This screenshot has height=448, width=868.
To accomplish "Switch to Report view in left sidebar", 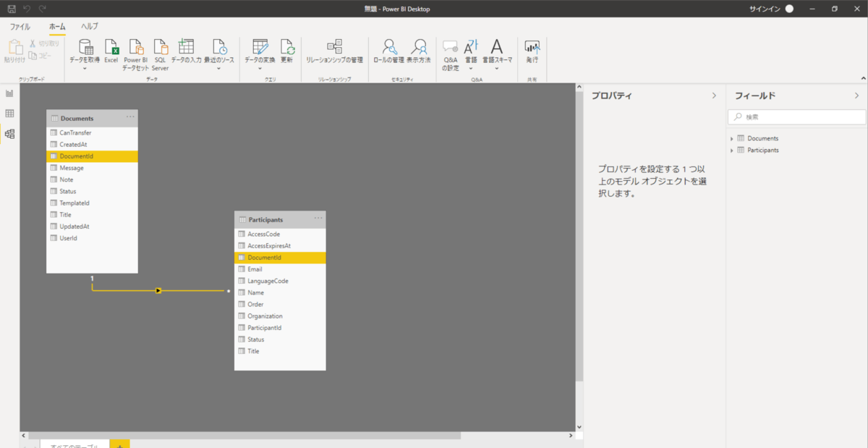I will [9, 93].
